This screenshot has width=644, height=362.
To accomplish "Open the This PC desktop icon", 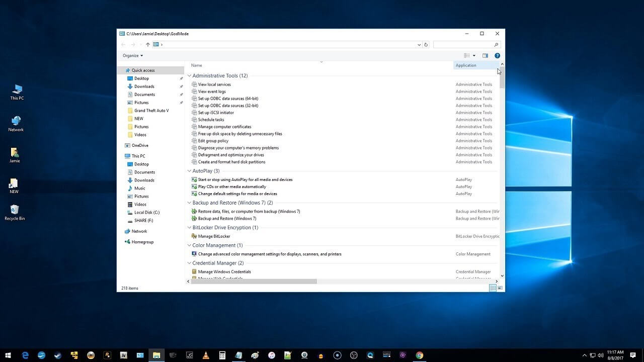I will click(x=17, y=93).
